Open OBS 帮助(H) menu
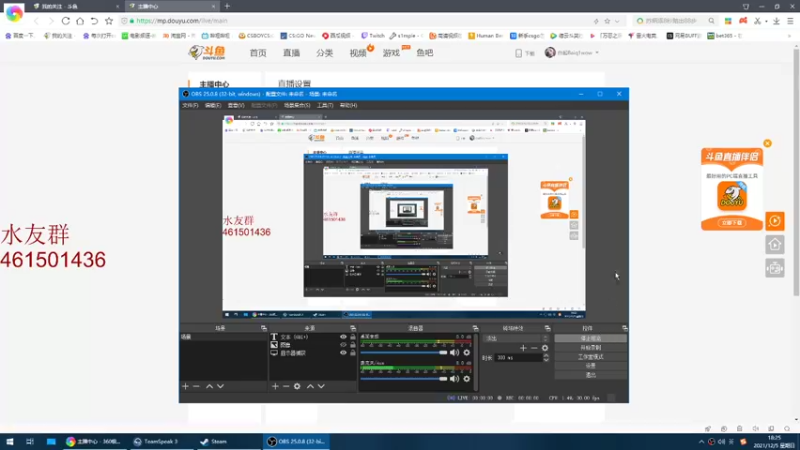The width and height of the screenshot is (800, 450). tap(348, 105)
